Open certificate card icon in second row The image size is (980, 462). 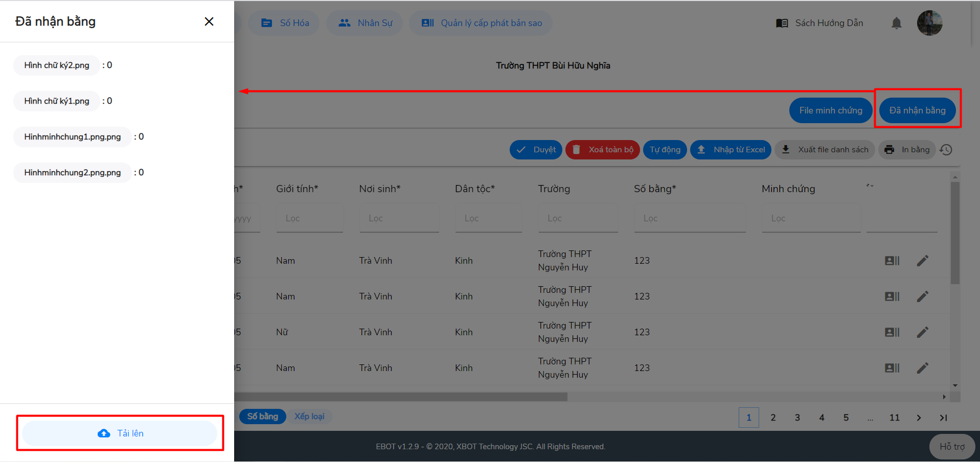point(892,296)
